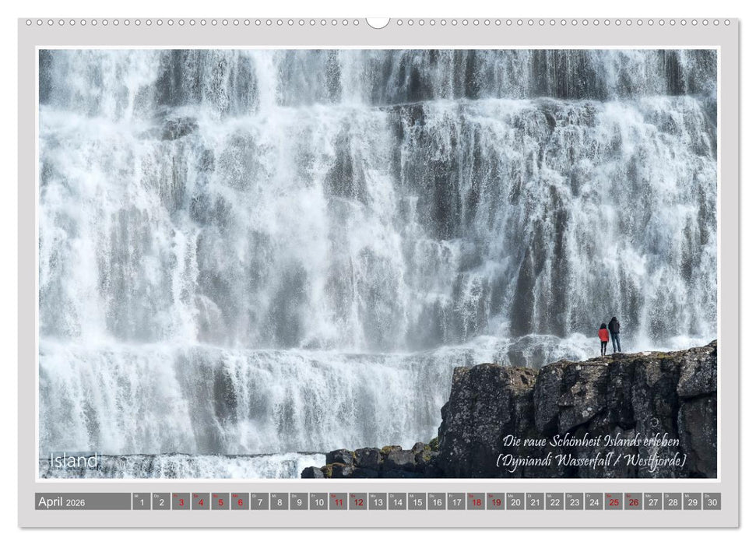
Task: Click 'Die raue Schönheit Islands erleben' caption
Action: click(x=590, y=441)
